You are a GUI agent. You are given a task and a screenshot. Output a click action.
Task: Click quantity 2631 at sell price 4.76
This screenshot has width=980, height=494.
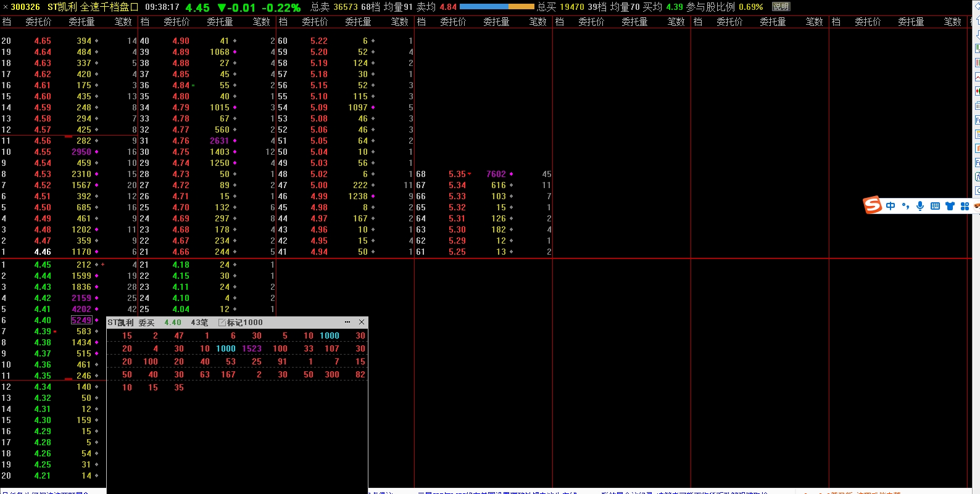click(220, 141)
